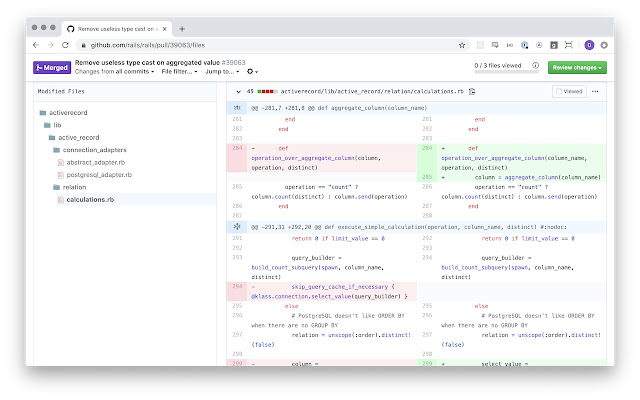Go back to the previous page
Screen dimensions: 640x400
click(x=37, y=45)
